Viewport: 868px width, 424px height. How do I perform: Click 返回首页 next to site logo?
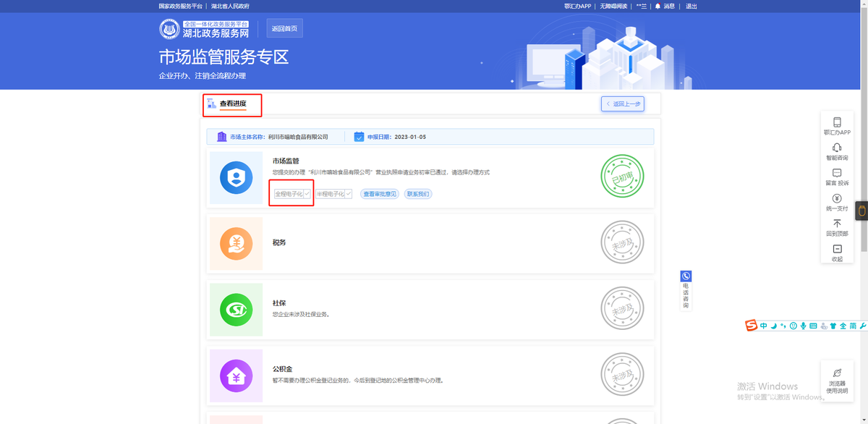(x=284, y=29)
